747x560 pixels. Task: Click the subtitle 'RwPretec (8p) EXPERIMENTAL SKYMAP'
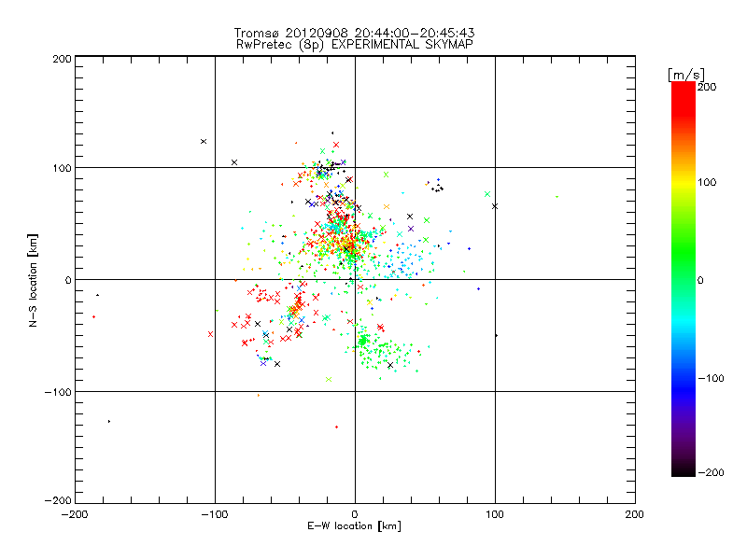(355, 45)
